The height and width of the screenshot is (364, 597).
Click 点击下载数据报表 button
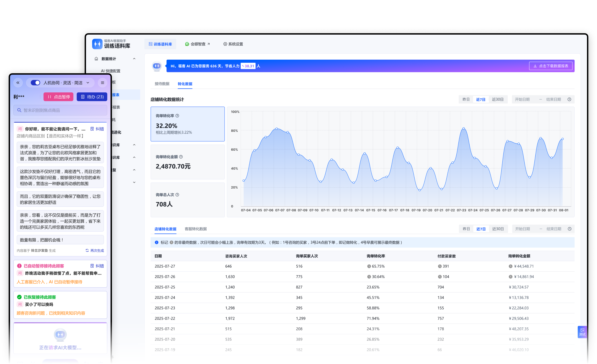(x=551, y=66)
